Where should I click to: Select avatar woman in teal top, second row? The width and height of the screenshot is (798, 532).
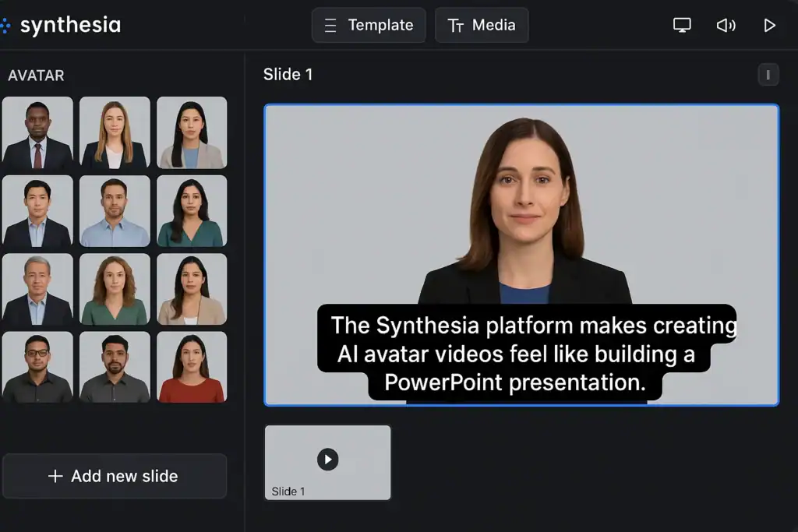192,211
